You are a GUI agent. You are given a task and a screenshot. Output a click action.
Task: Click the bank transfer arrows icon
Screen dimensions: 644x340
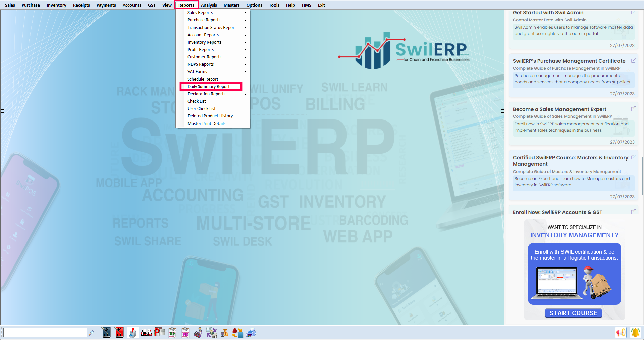[x=212, y=332]
